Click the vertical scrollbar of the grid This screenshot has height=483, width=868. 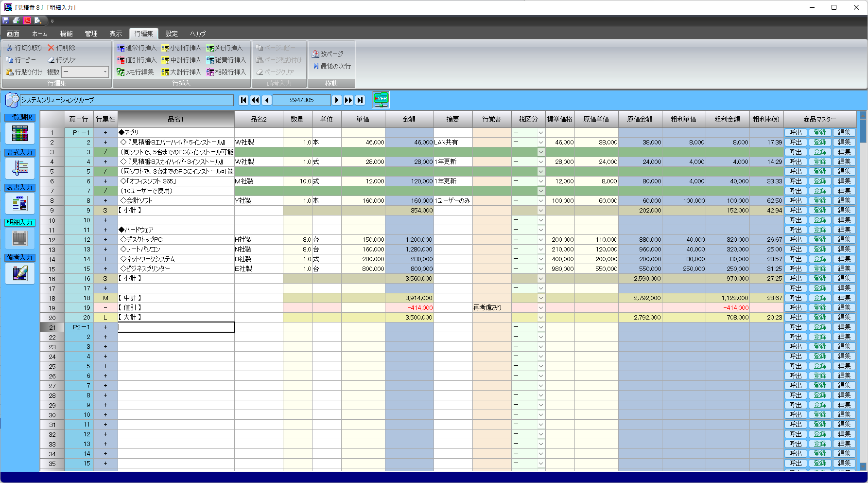pyautogui.click(x=863, y=292)
